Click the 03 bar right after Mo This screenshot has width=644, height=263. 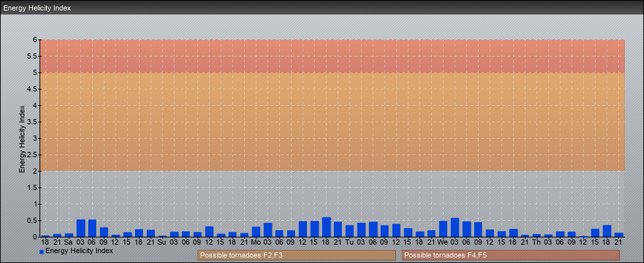point(268,230)
